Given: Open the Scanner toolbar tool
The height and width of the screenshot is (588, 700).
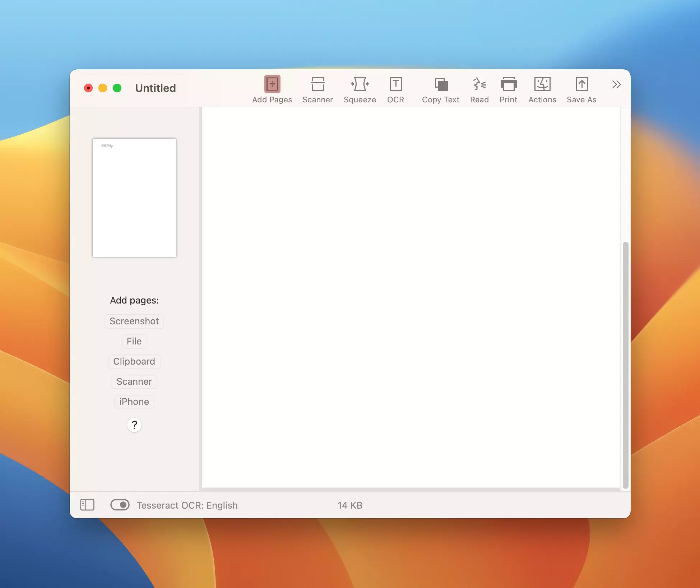Looking at the screenshot, I should tap(317, 84).
